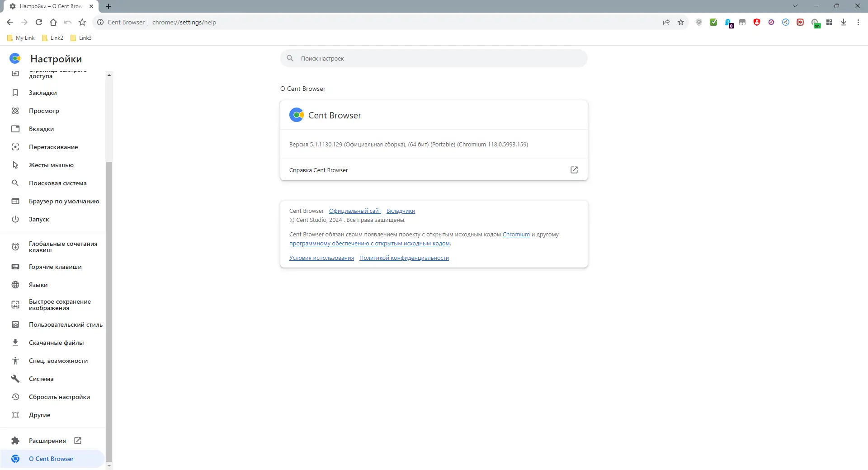
Task: Open the open-source software link
Action: tap(369, 244)
